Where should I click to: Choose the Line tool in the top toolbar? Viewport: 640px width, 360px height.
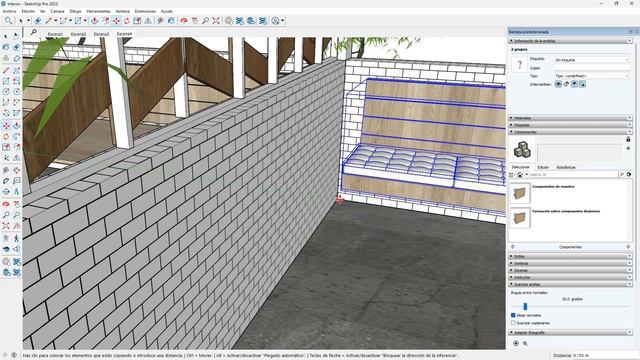(49, 20)
